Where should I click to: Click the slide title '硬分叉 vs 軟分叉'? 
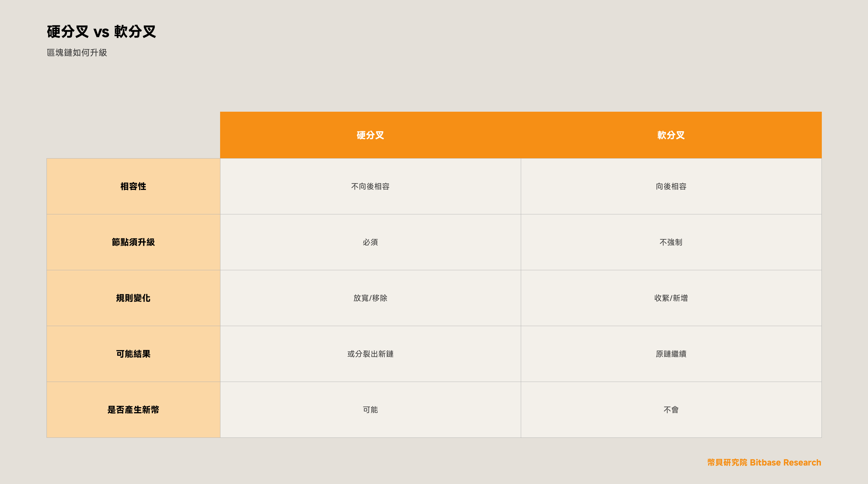[101, 32]
